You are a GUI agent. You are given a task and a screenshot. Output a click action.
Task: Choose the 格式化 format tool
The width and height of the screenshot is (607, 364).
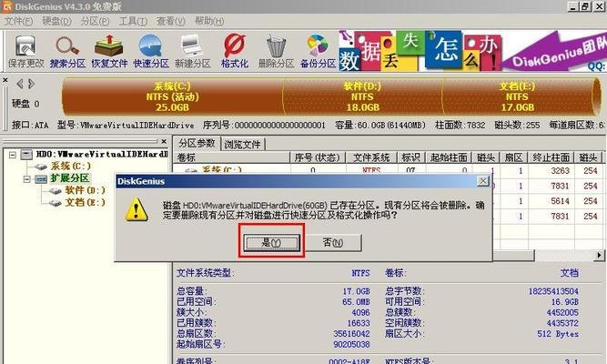click(235, 52)
